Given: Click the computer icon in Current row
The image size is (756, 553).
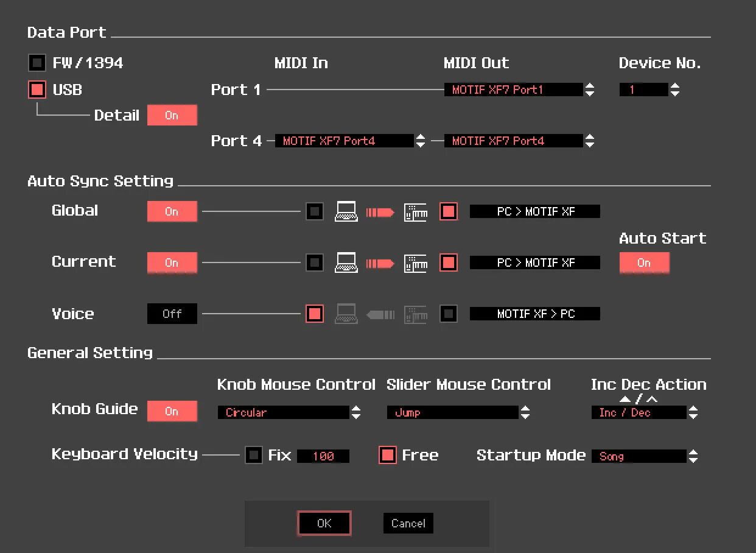Looking at the screenshot, I should click(x=346, y=263).
